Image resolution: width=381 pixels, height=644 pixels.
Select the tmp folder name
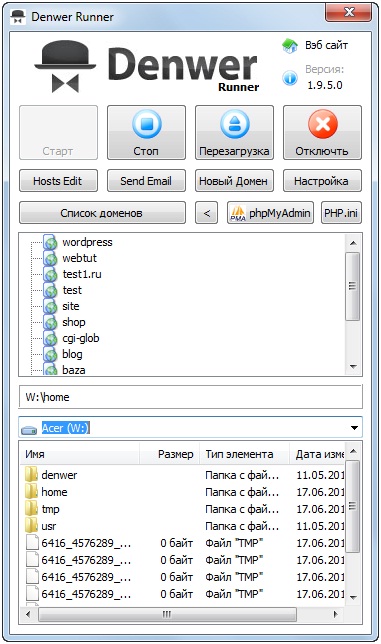(x=50, y=509)
